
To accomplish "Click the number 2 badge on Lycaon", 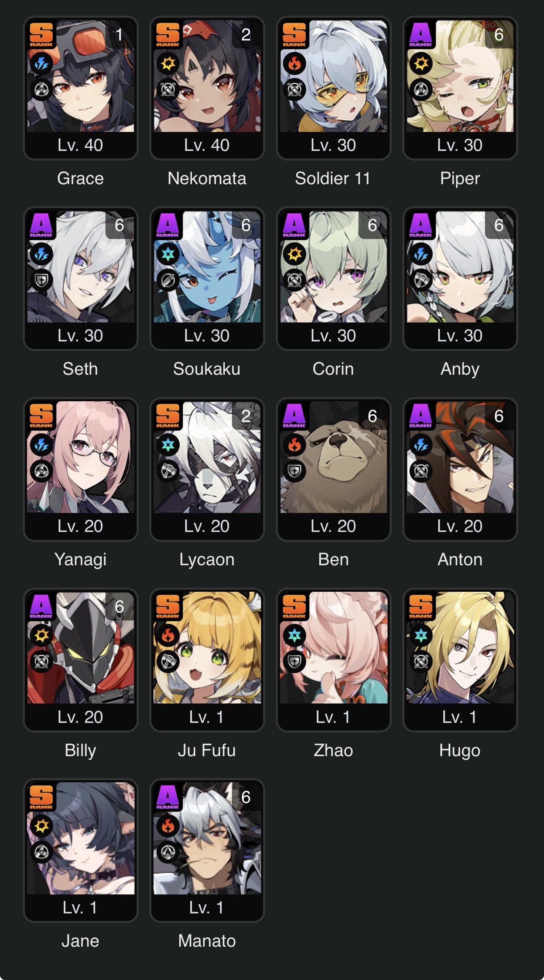I will pyautogui.click(x=246, y=416).
